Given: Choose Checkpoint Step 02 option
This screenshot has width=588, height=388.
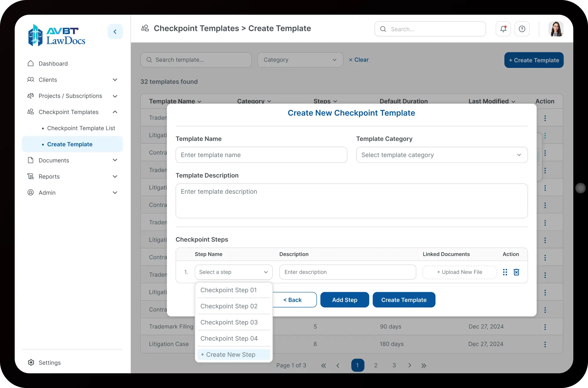Looking at the screenshot, I should click(234, 306).
